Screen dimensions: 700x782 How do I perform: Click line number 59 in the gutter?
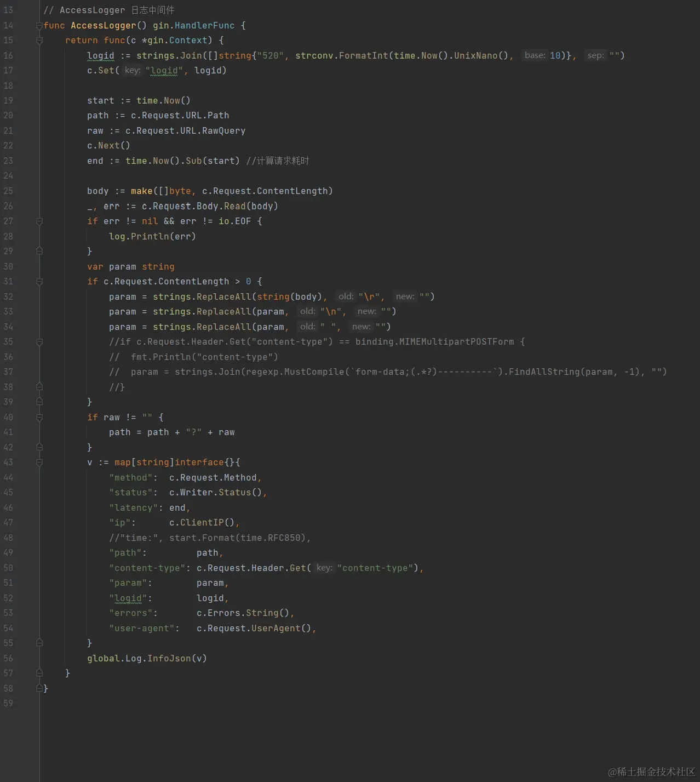pos(8,703)
